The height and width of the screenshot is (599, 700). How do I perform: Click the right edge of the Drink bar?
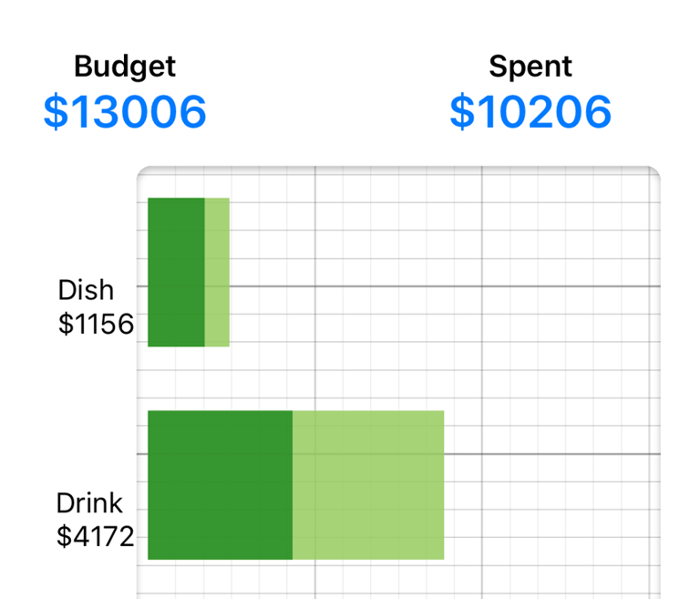point(443,485)
